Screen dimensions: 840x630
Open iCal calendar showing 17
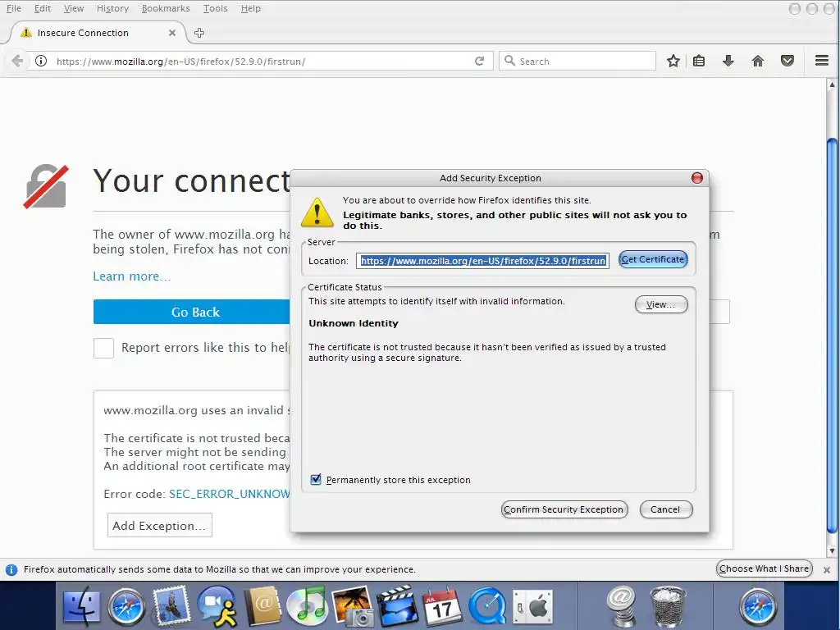(x=442, y=607)
